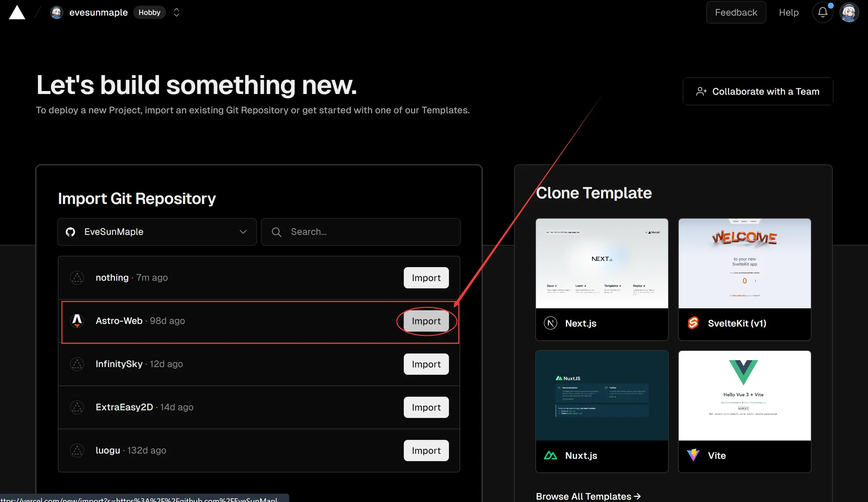Click the notification bell icon

pos(823,12)
